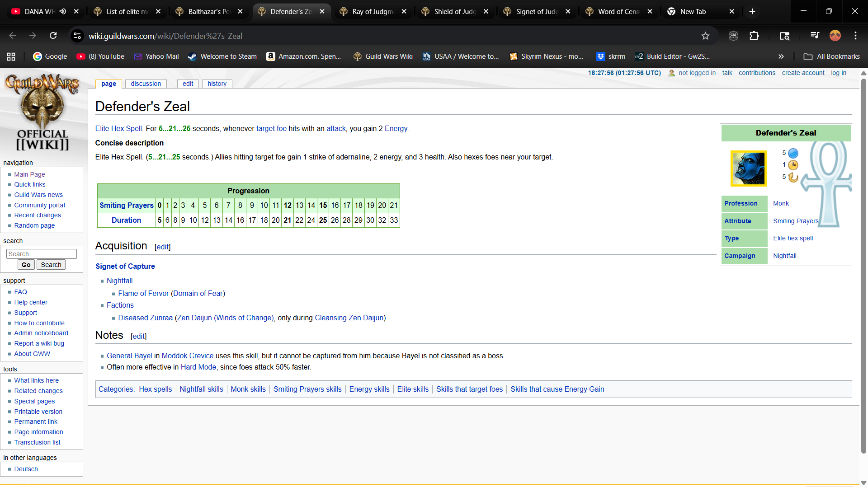This screenshot has height=487, width=868.
Task: Open the Welcome to Steam bookmark
Action: (x=222, y=56)
